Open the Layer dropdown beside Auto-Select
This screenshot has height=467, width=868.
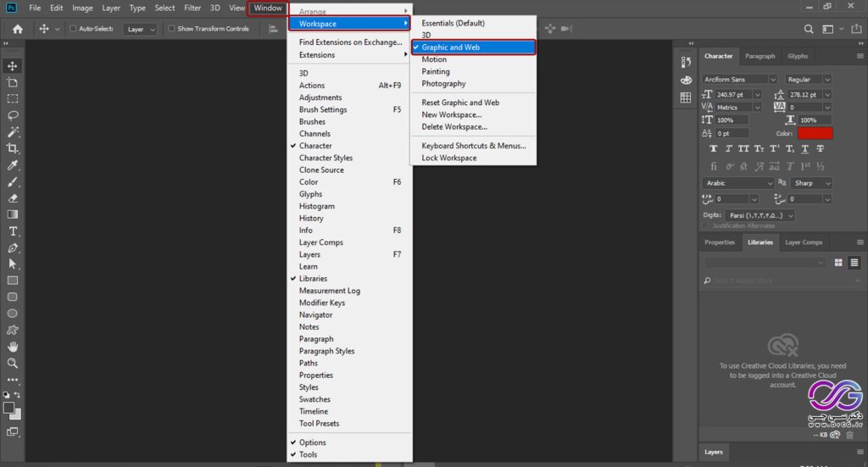click(140, 29)
